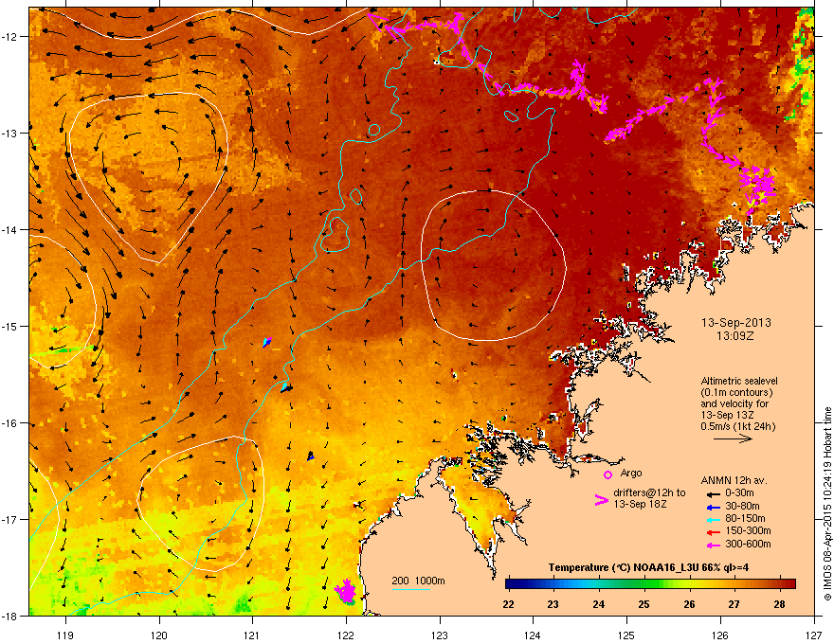Screen dimensions: 834x644
Task: Click the longitude axis label 125
Action: click(x=626, y=635)
